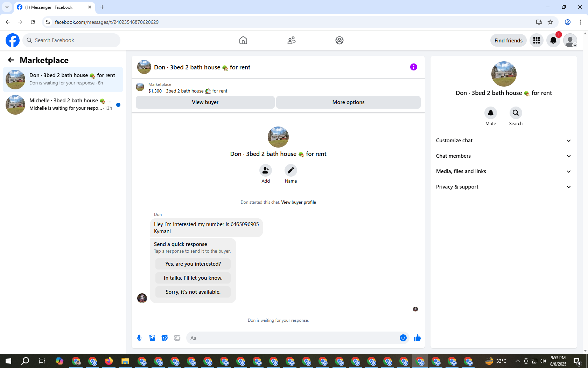Click the browser address bar URL
588x368 pixels.
pyautogui.click(x=106, y=22)
